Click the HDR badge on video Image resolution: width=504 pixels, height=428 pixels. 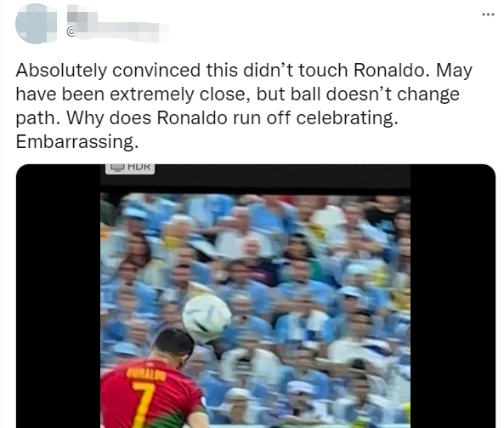pos(130,168)
